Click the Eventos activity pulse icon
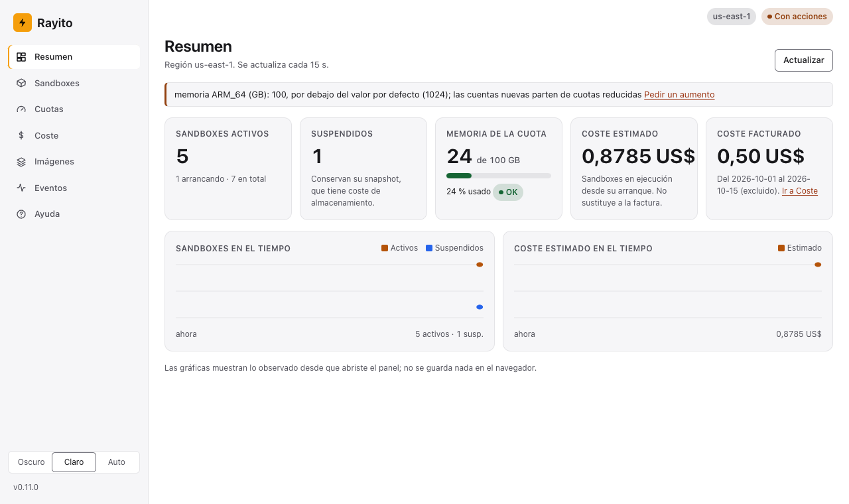This screenshot has height=504, width=849. click(x=21, y=188)
